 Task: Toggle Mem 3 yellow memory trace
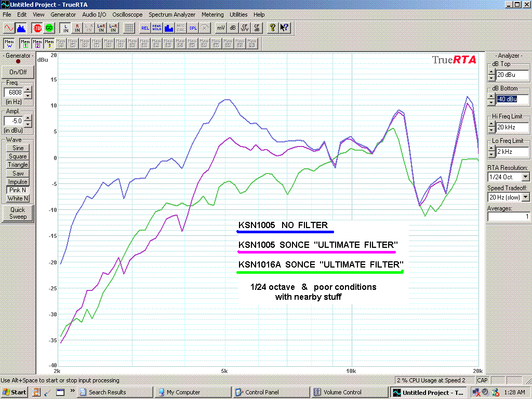[49, 44]
